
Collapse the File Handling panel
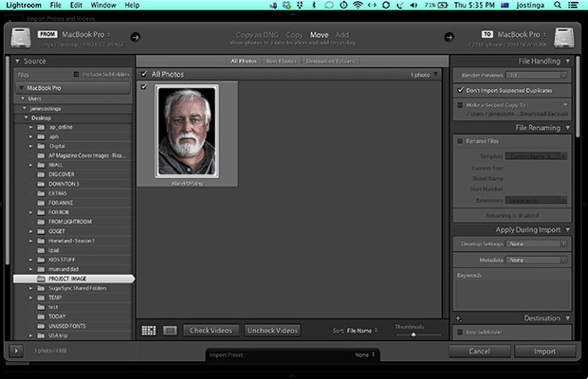pos(568,61)
